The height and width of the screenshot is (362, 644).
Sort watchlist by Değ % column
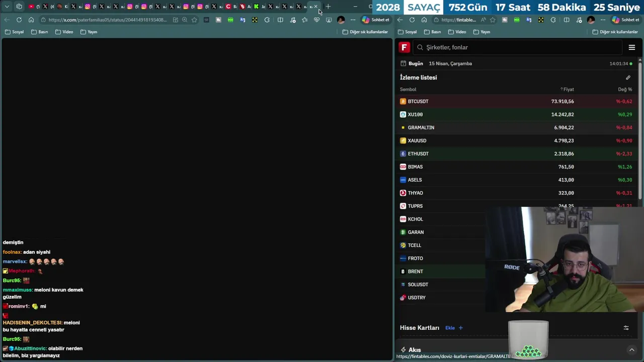[x=625, y=89]
